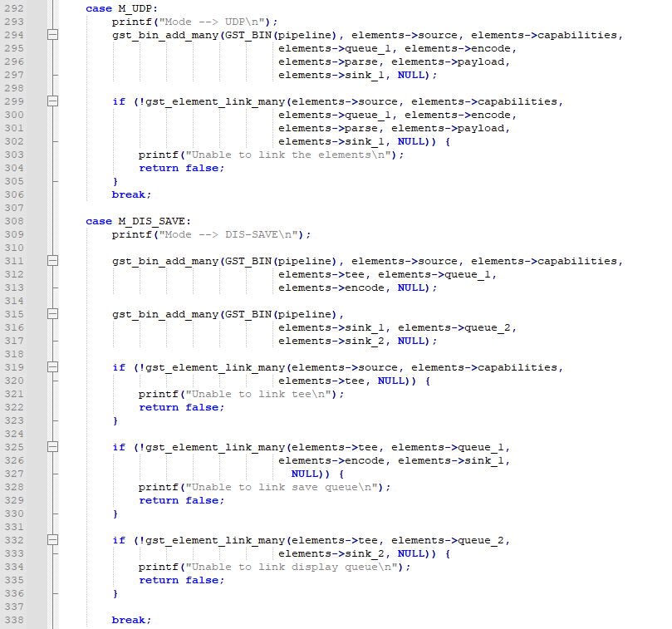Click 'elements->queue_2' on line 332
Screen dimensions: 672x629
point(448,540)
